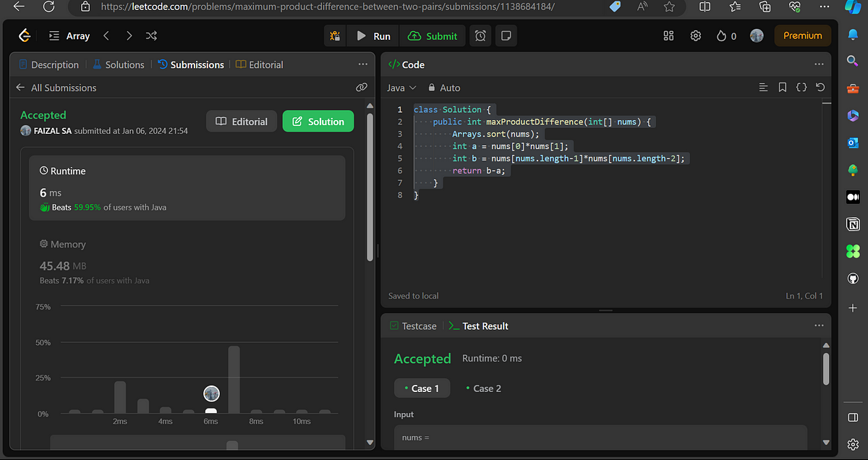The height and width of the screenshot is (460, 868).
Task: Add page to favorites star
Action: tap(669, 7)
